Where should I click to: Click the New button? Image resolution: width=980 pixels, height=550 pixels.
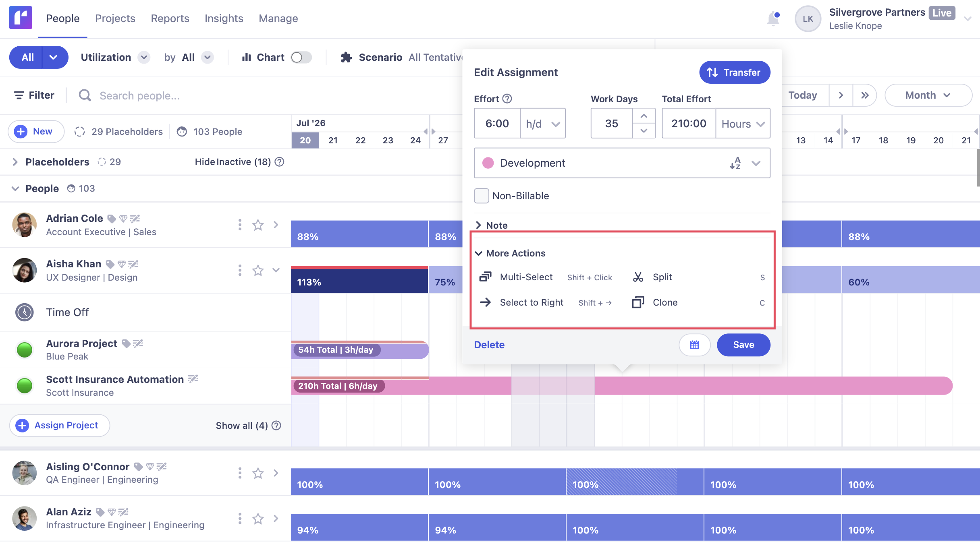click(36, 131)
